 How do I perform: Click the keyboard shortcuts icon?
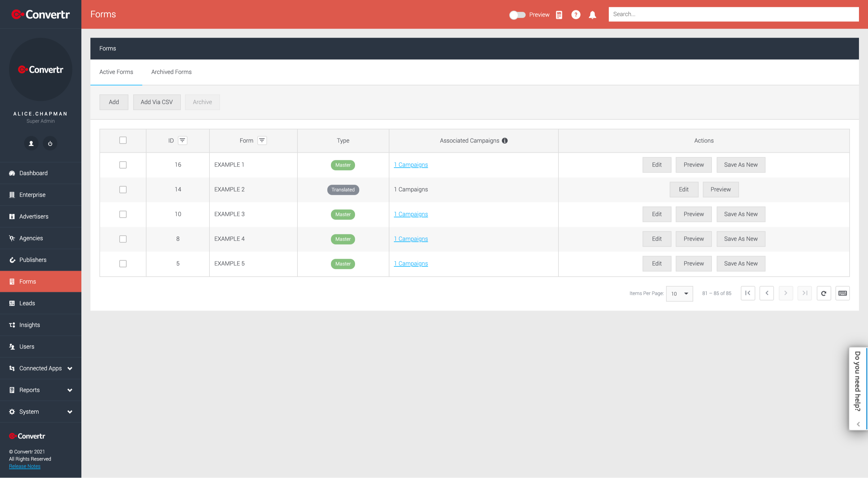(842, 293)
